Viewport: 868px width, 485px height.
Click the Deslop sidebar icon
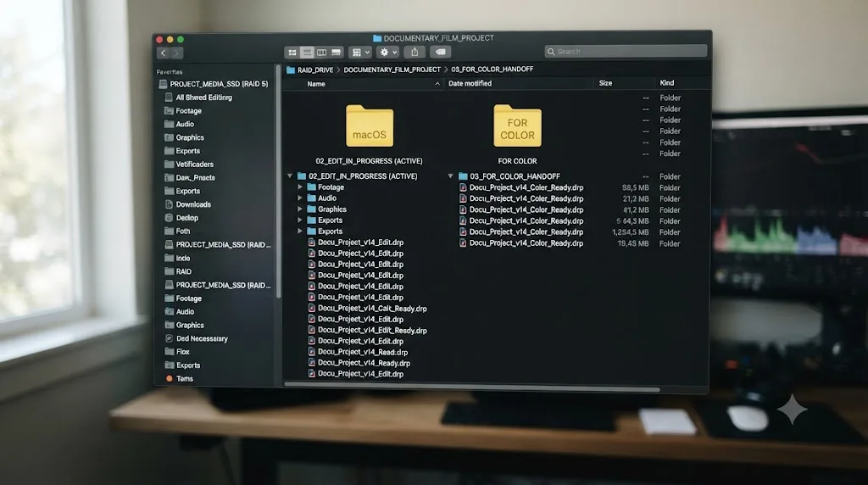coord(169,218)
